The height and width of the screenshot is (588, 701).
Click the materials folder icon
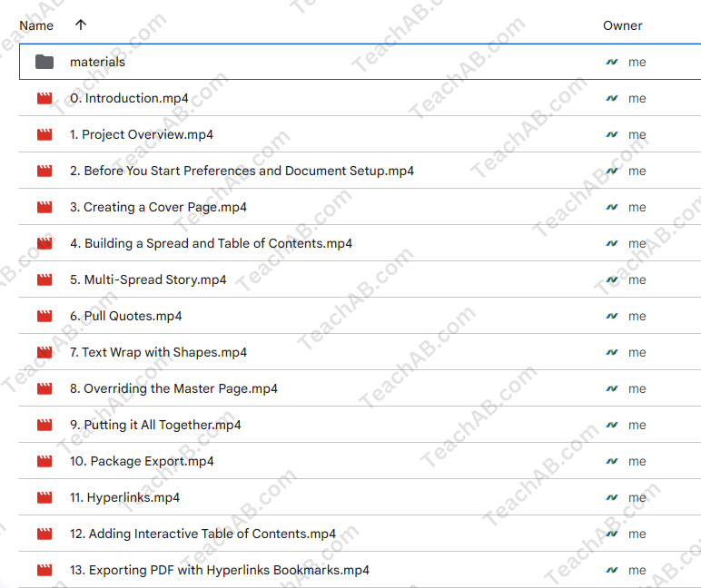44,62
